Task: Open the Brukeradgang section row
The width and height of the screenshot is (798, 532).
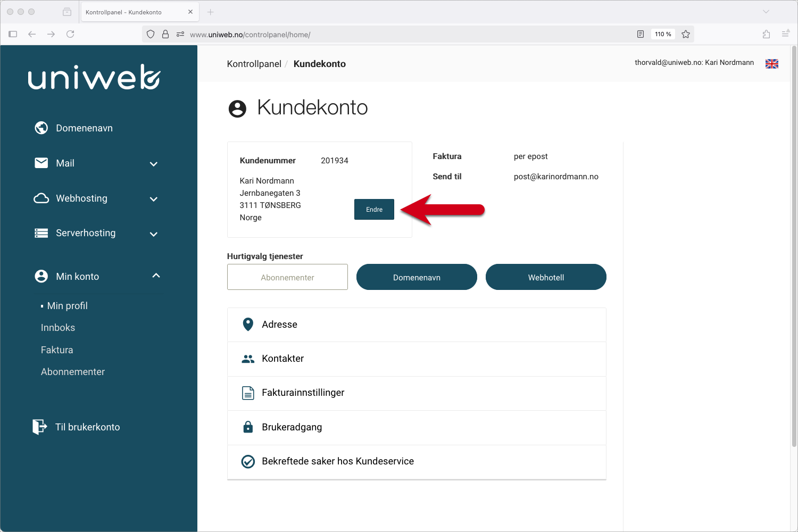Action: pos(417,427)
